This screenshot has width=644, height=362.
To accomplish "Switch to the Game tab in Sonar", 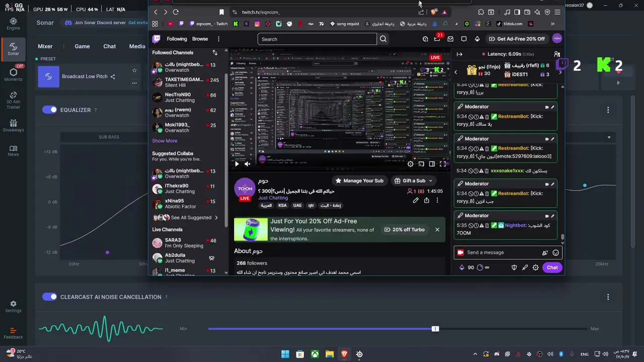I will [x=82, y=46].
